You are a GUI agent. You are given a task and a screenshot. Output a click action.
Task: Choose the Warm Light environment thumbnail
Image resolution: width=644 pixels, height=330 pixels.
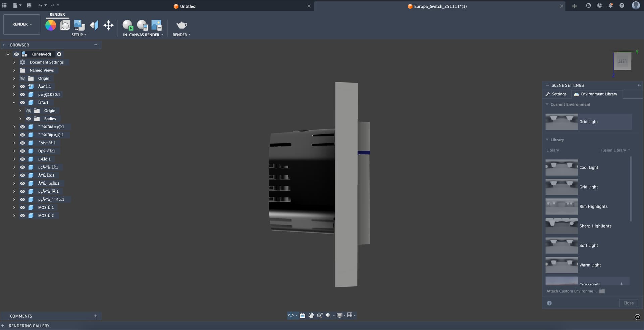tap(561, 265)
